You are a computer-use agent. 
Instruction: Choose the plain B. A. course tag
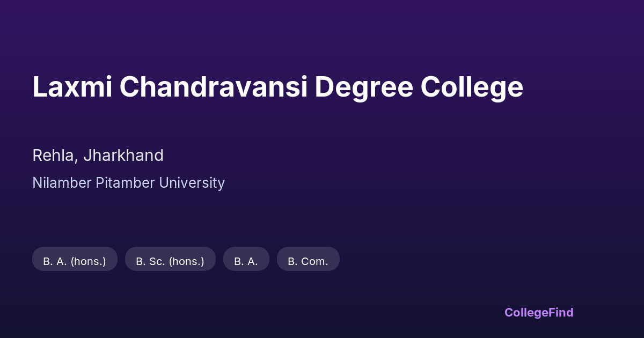pyautogui.click(x=246, y=261)
